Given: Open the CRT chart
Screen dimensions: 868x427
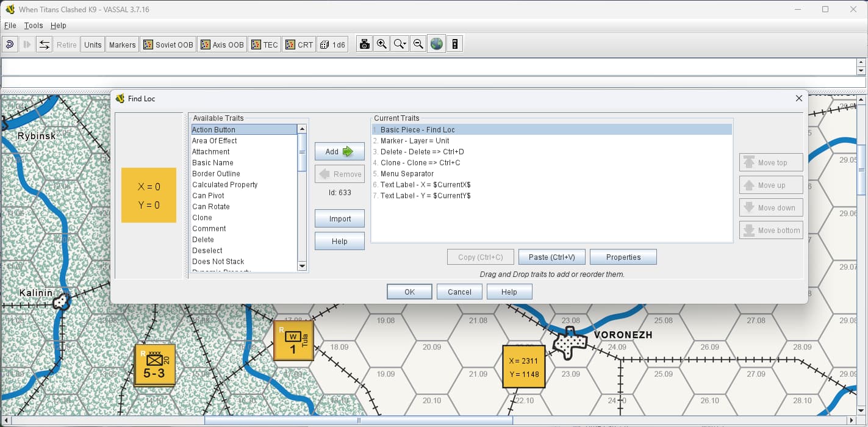Looking at the screenshot, I should [299, 45].
